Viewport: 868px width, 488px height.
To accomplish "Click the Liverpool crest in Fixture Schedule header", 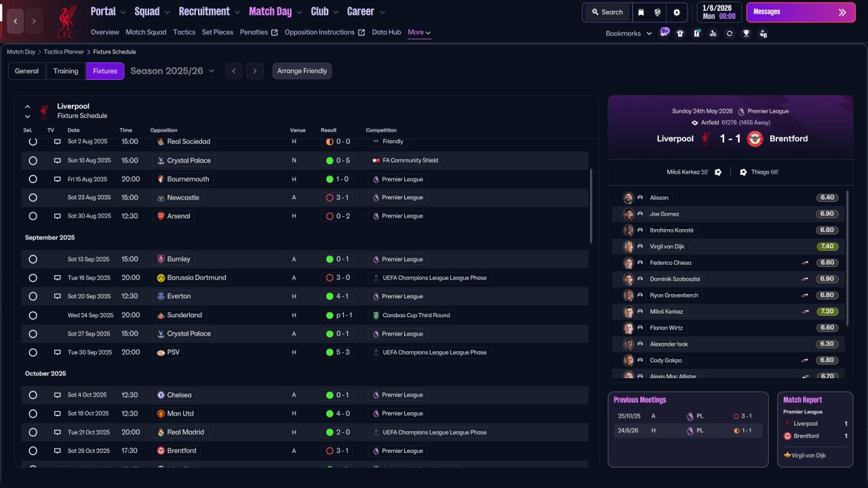I will click(x=44, y=110).
